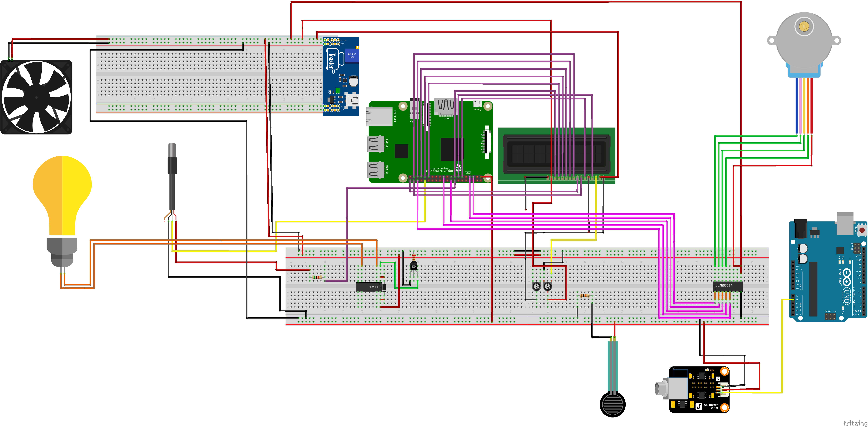Click the Raspberry Pi Ethernet port
This screenshot has width=868, height=427.
[x=379, y=116]
